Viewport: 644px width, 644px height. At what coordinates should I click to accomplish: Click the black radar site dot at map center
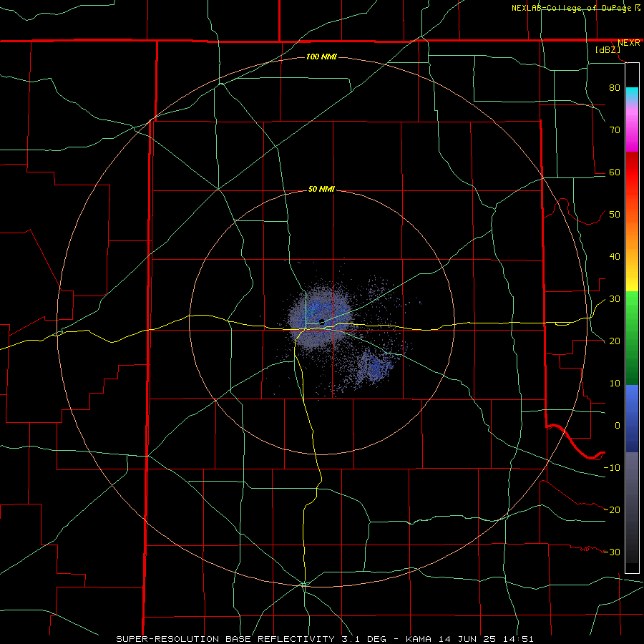[321, 322]
